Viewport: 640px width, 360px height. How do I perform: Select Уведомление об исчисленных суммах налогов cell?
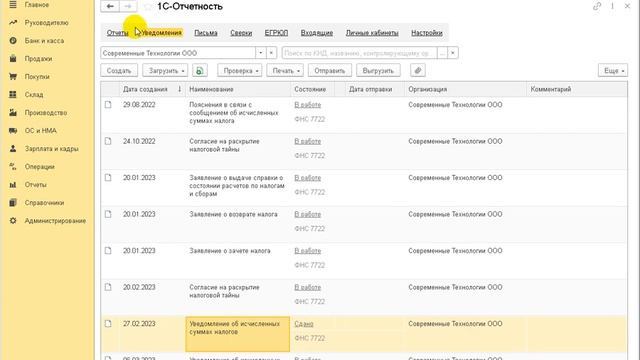(238, 334)
